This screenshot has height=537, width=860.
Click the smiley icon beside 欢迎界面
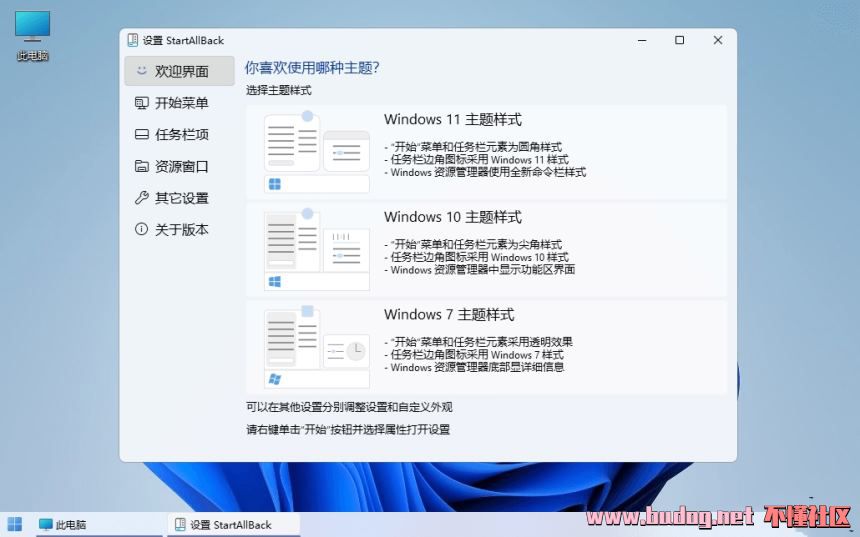(x=141, y=71)
